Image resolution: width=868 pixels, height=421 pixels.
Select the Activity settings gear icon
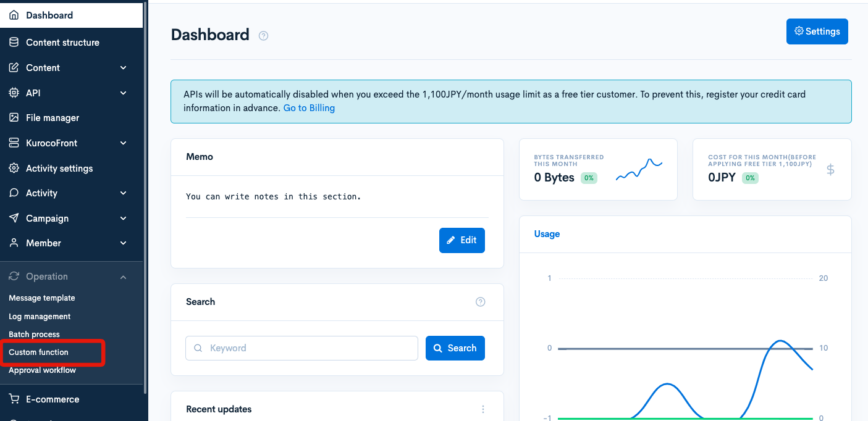tap(14, 168)
